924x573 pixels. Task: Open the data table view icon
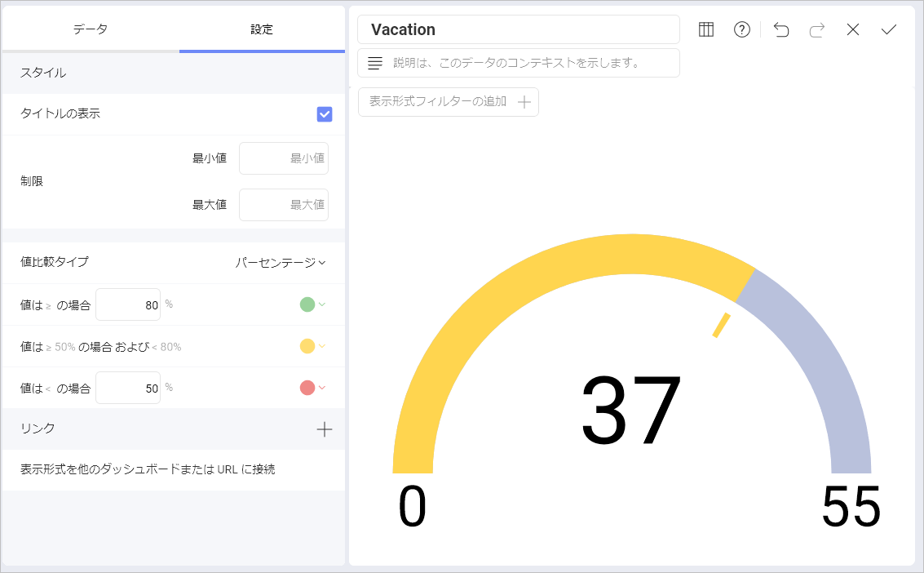click(x=706, y=29)
